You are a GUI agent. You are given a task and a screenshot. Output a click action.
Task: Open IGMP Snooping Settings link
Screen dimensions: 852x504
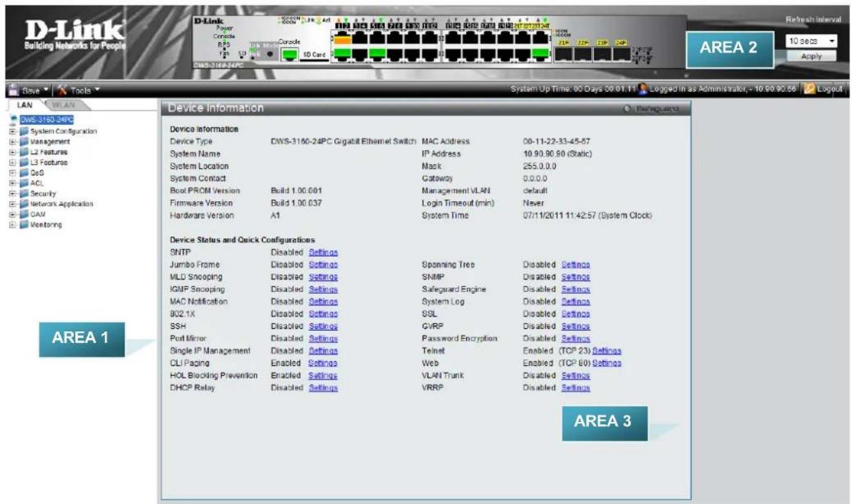click(323, 289)
